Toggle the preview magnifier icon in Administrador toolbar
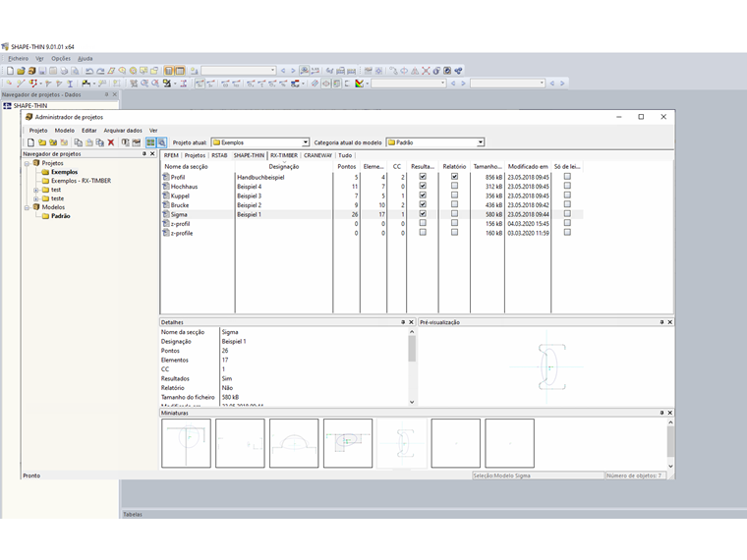The width and height of the screenshot is (747, 560). [x=162, y=142]
